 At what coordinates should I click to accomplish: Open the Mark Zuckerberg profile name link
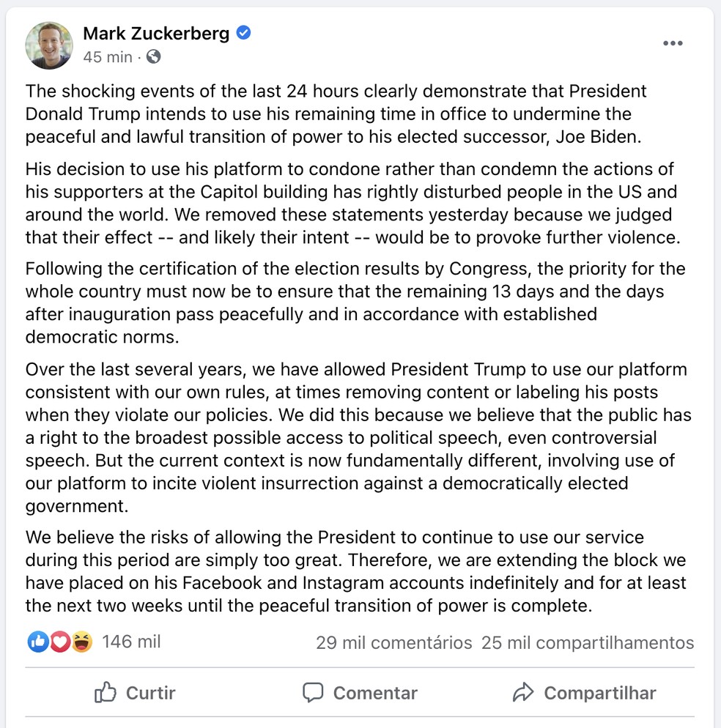pos(156,34)
